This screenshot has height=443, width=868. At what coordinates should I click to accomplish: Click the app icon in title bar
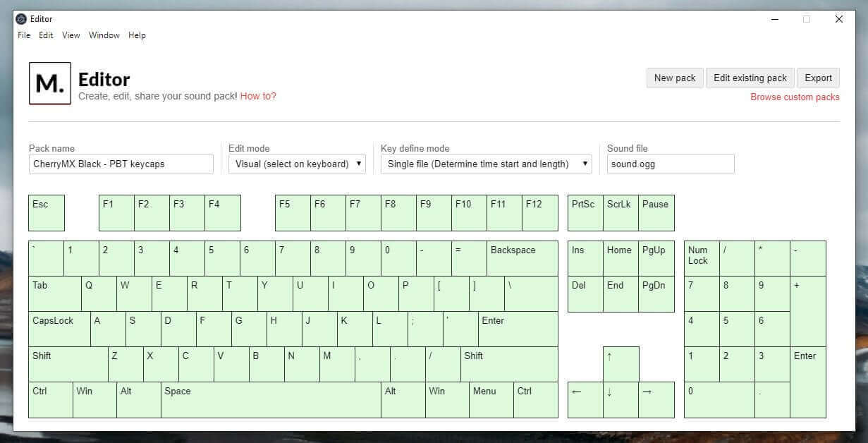pos(21,19)
